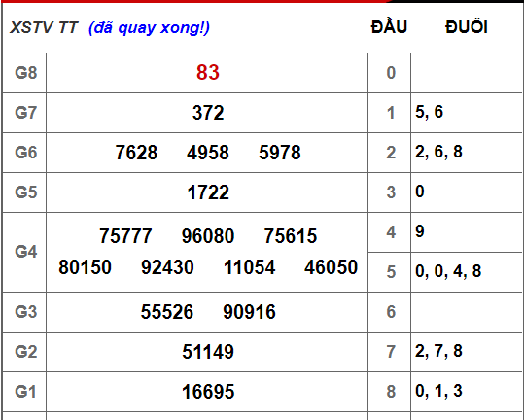Click head digit 7 in ĐẦU column
The height and width of the screenshot is (420, 524).
coord(391,352)
